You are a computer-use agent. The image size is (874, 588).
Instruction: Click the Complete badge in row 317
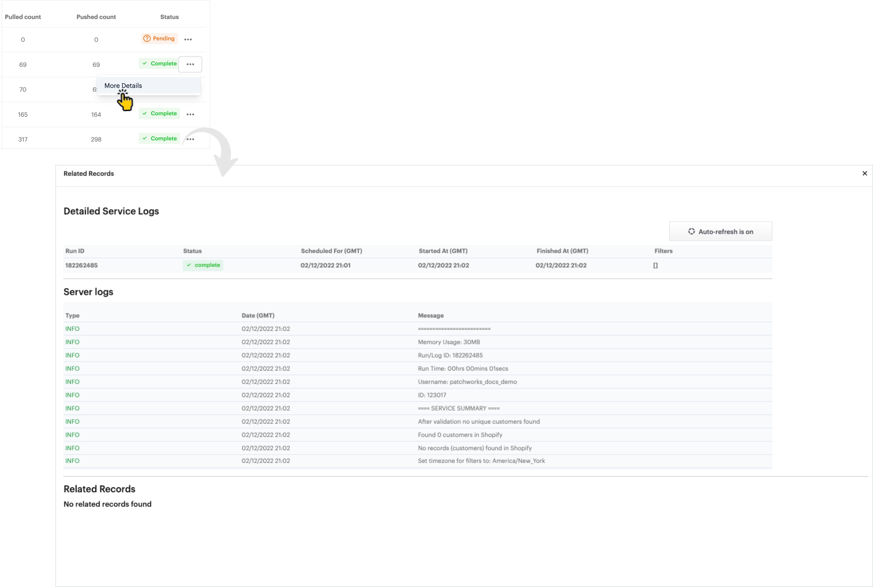pos(159,138)
